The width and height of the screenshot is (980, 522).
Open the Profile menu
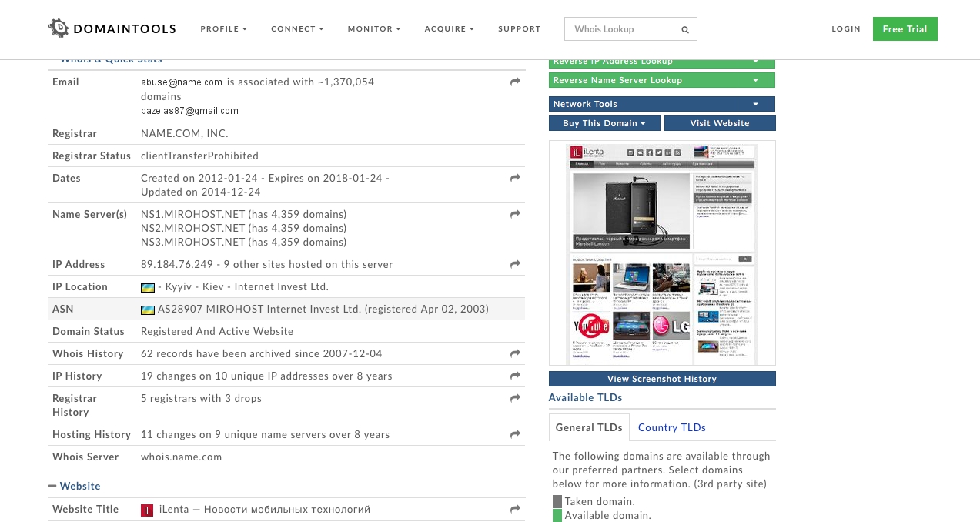click(x=223, y=29)
